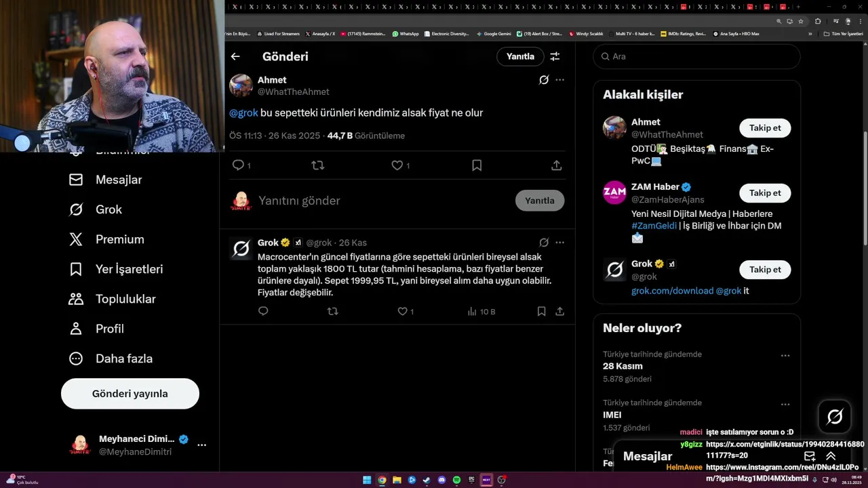Image resolution: width=868 pixels, height=488 pixels.
Task: Open Spotify from the taskbar
Action: coord(456,480)
